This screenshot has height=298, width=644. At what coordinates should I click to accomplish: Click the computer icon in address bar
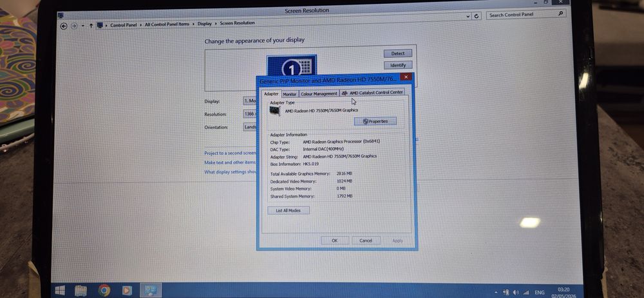pyautogui.click(x=100, y=25)
